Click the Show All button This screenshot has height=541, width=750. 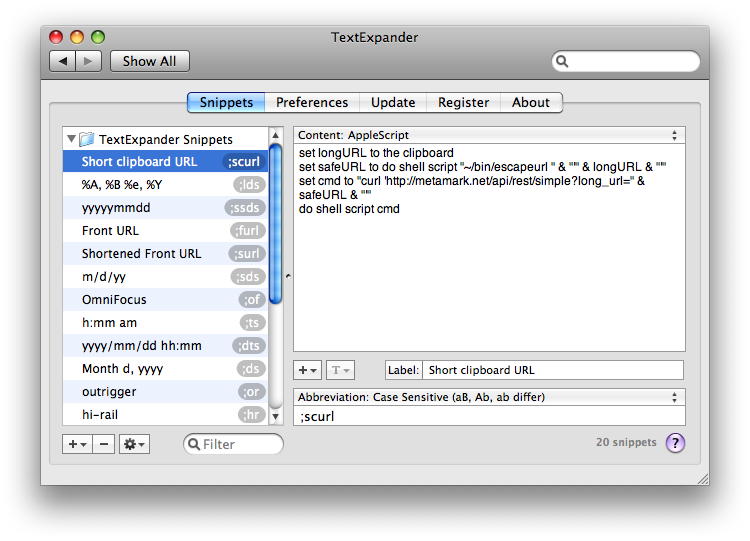tap(150, 61)
